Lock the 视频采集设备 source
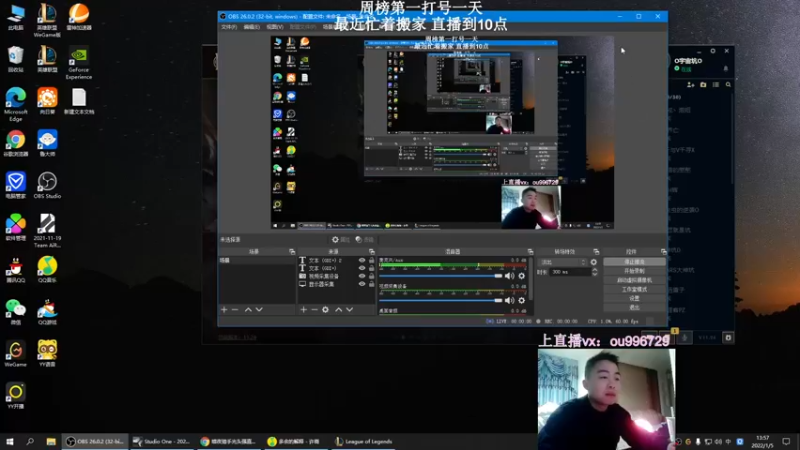Screen dimensions: 800x450 click(x=371, y=276)
